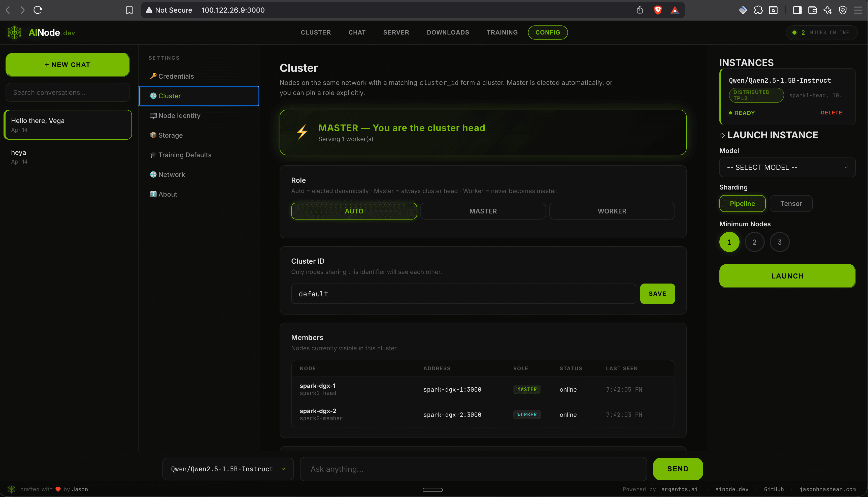The height and width of the screenshot is (497, 868).
Task: Set role to MASTER
Action: click(x=483, y=211)
